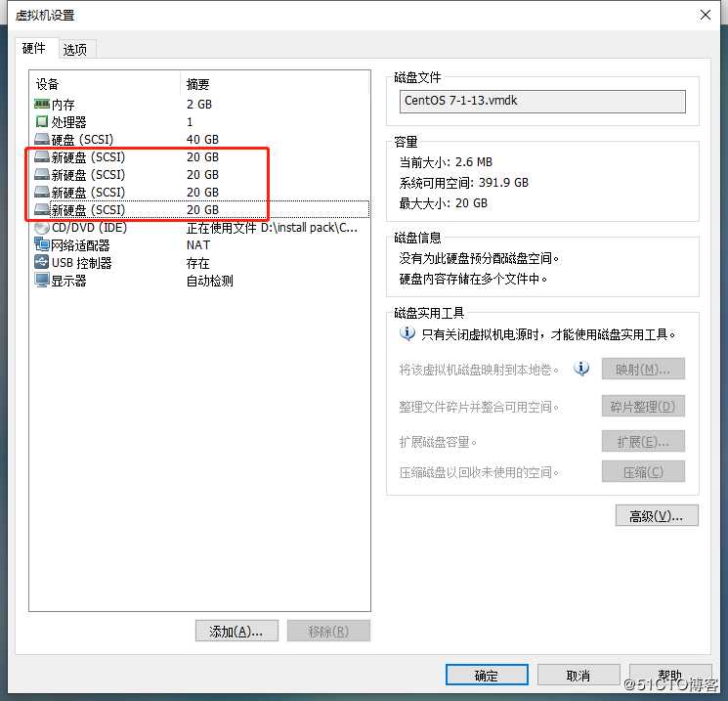Click the 自动检测 summary value

tap(209, 281)
